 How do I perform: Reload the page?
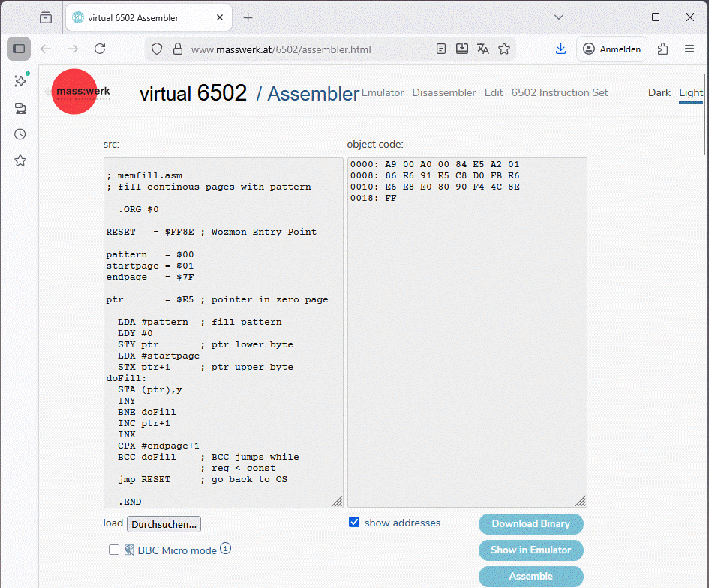[x=100, y=49]
